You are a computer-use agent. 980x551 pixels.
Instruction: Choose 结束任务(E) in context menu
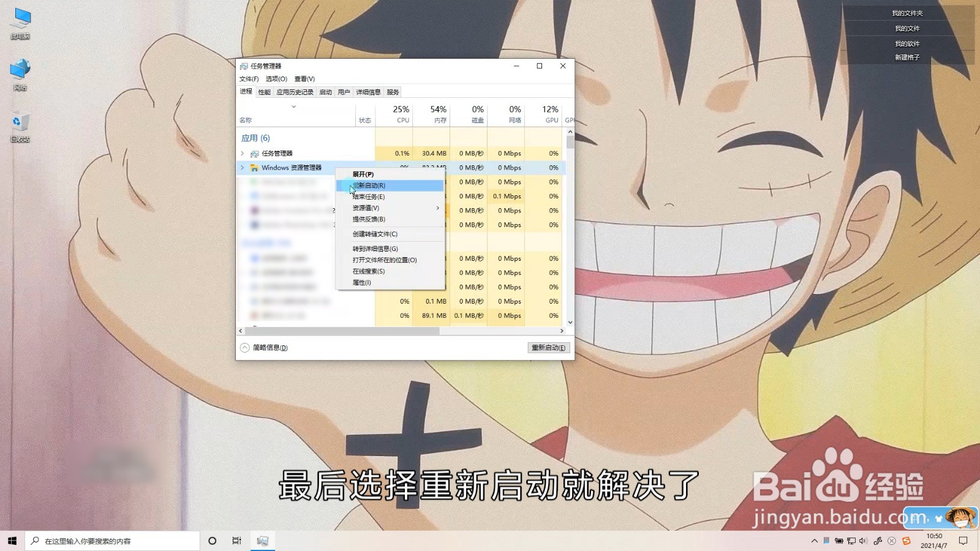coord(390,197)
